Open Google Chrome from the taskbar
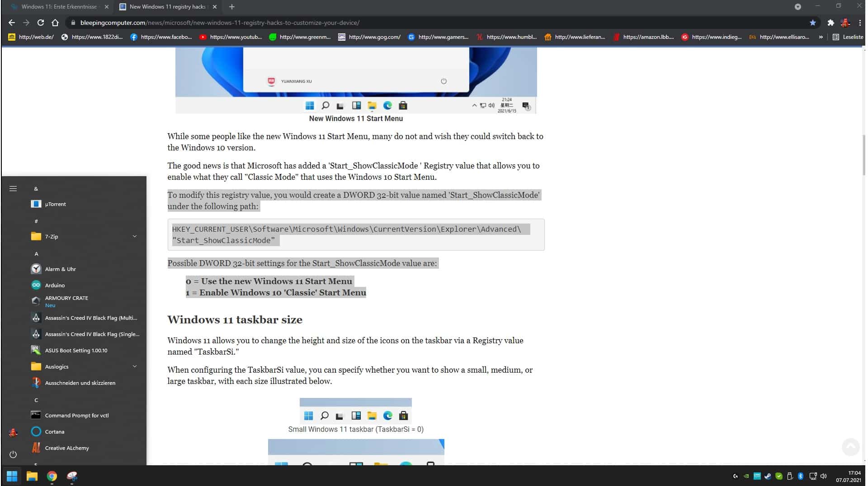 pos(52,476)
